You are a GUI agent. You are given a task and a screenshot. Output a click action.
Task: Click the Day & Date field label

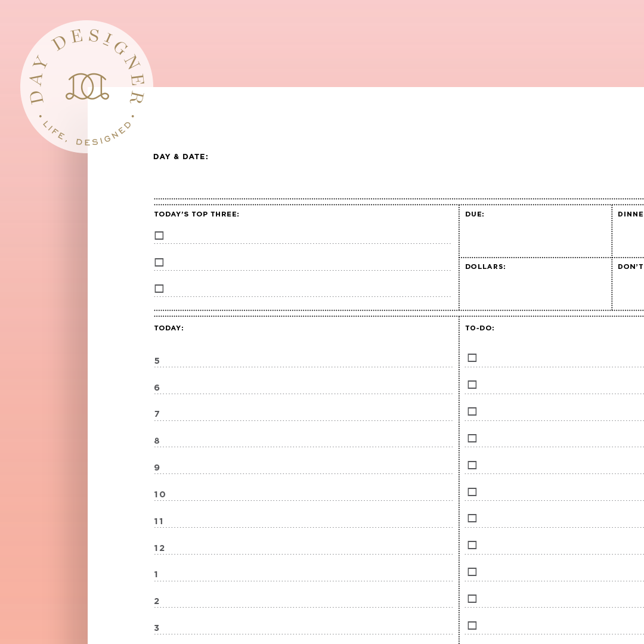click(x=181, y=157)
